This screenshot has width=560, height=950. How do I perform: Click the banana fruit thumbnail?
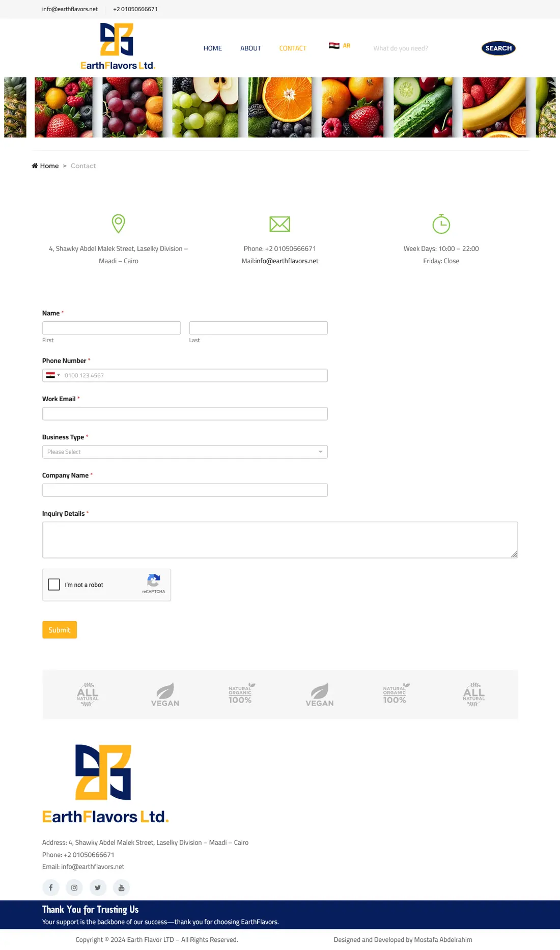click(494, 107)
